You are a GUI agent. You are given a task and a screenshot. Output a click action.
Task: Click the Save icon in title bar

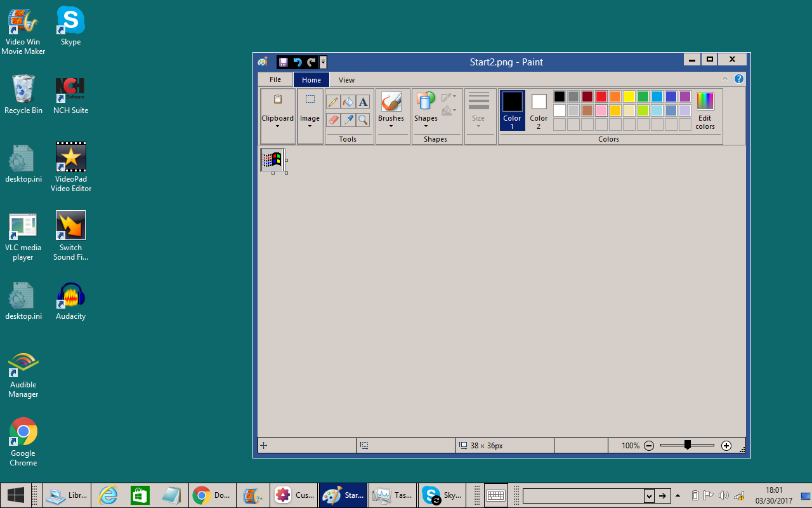pyautogui.click(x=283, y=62)
